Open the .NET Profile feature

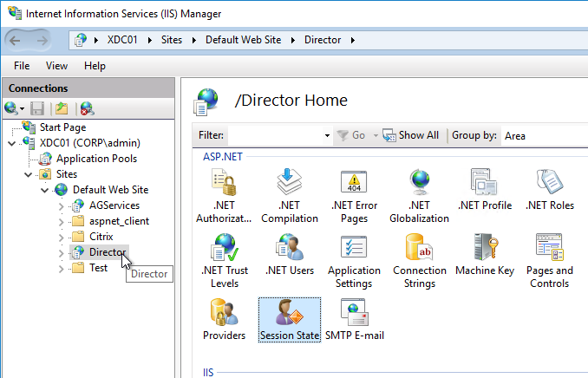(485, 190)
